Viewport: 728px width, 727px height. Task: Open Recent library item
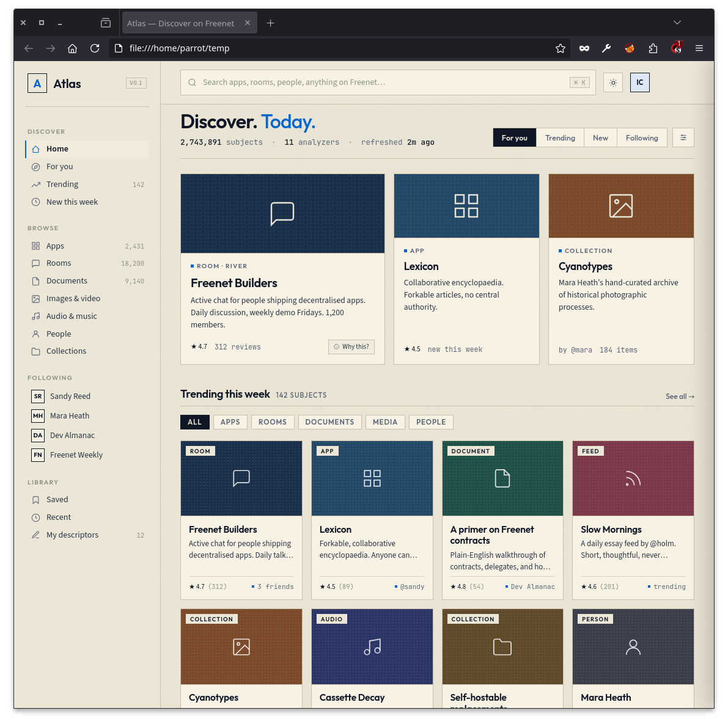87,517
